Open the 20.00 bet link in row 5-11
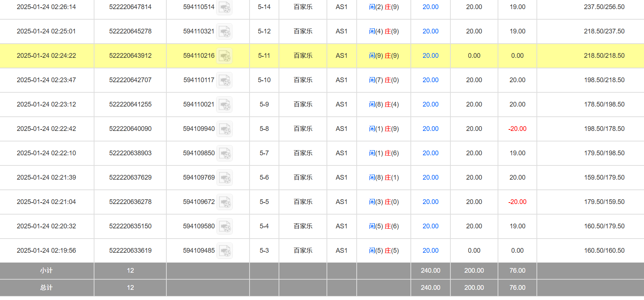 click(x=430, y=56)
